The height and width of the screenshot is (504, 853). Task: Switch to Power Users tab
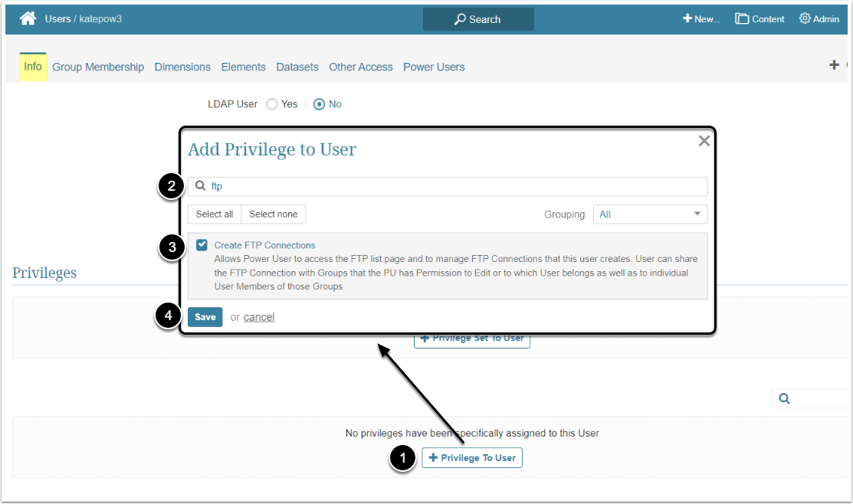(434, 67)
